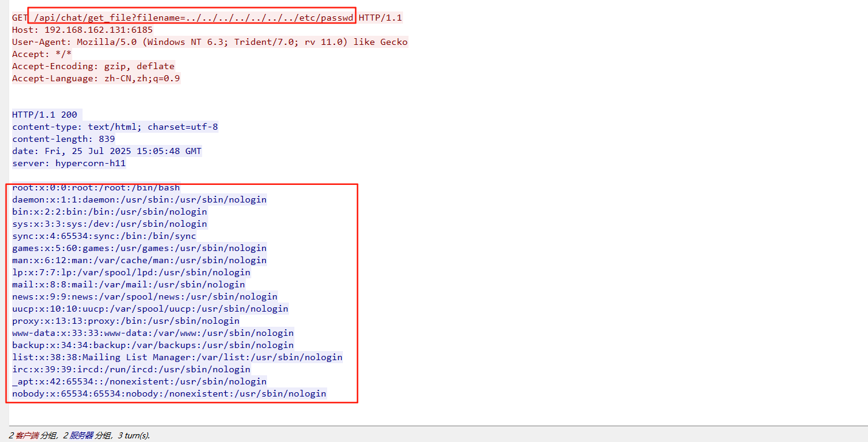Image resolution: width=868 pixels, height=442 pixels.
Task: Select the Accept: */* header
Action: (42, 54)
